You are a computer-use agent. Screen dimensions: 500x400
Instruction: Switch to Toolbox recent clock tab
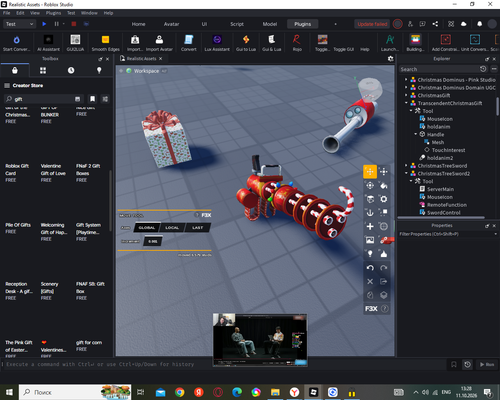click(71, 70)
